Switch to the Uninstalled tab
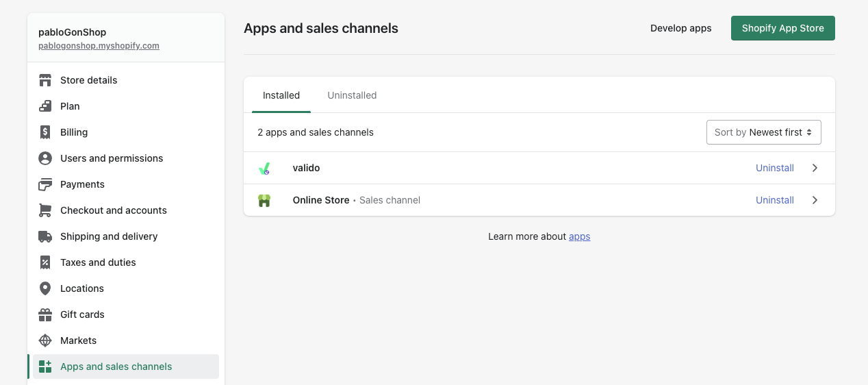Viewport: 868px width, 385px height. [x=352, y=95]
